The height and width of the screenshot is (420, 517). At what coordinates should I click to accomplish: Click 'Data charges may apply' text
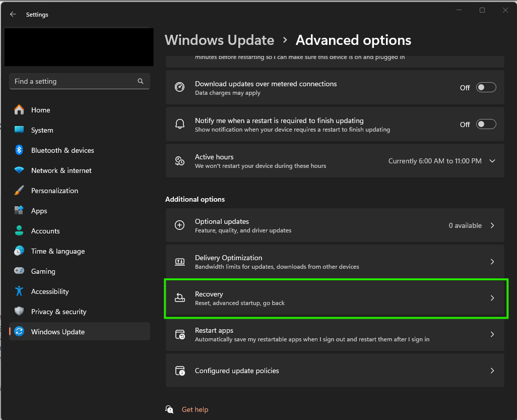point(227,93)
